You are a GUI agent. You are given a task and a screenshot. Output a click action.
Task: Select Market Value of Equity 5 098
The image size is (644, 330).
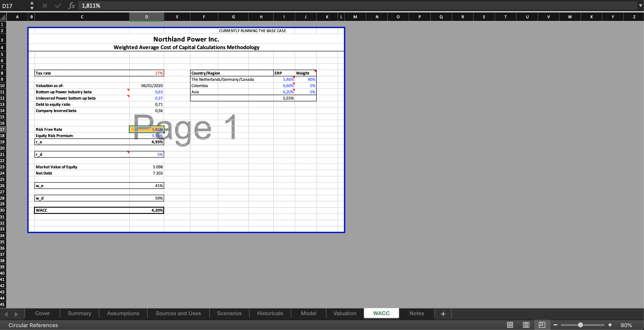tap(146, 167)
